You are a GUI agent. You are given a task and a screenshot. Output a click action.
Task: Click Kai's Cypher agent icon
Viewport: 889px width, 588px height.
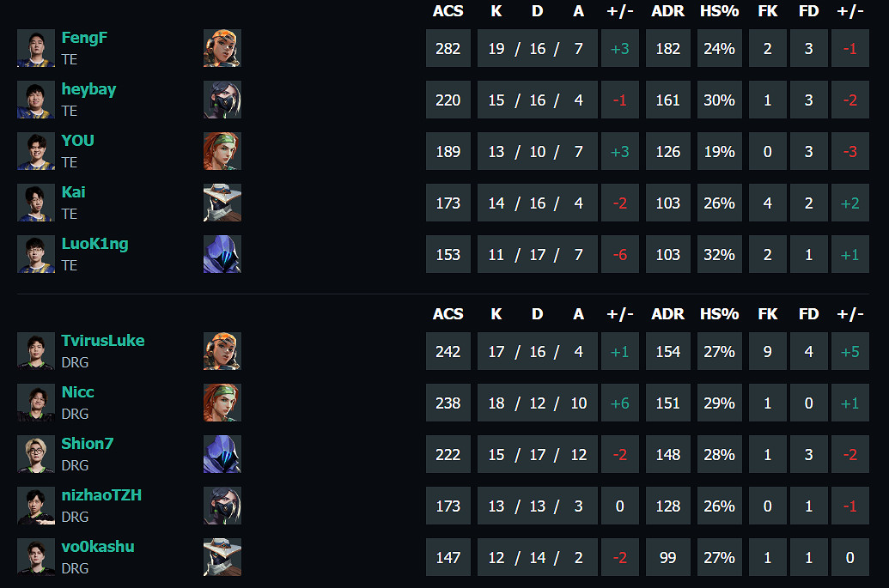tap(222, 203)
